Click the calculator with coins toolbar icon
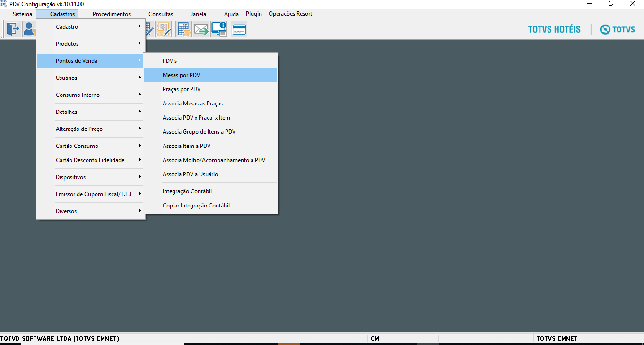This screenshot has width=644, height=345. click(183, 29)
